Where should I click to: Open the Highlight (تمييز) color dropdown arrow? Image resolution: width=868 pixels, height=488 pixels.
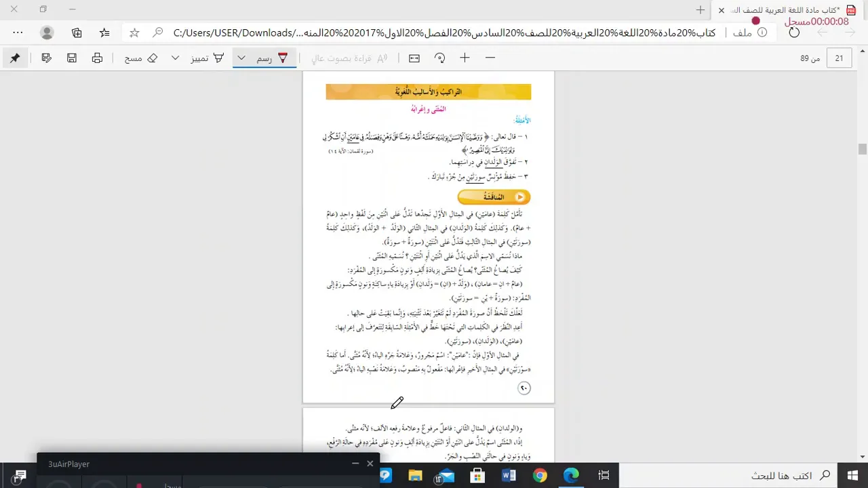click(x=175, y=58)
